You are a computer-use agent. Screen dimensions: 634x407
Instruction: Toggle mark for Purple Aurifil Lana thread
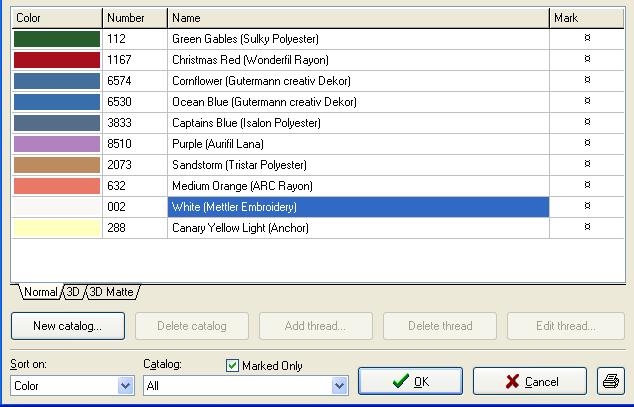(x=588, y=143)
